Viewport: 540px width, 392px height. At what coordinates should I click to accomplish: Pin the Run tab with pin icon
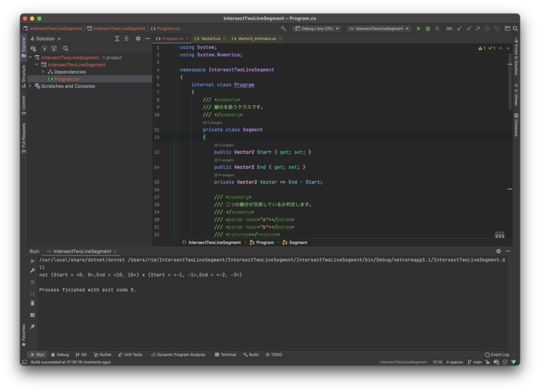tap(32, 327)
